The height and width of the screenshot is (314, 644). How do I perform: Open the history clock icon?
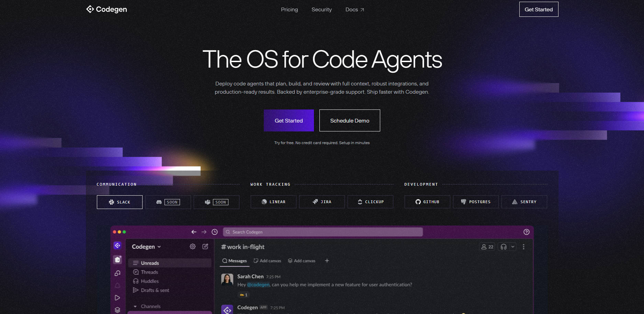[x=215, y=232]
